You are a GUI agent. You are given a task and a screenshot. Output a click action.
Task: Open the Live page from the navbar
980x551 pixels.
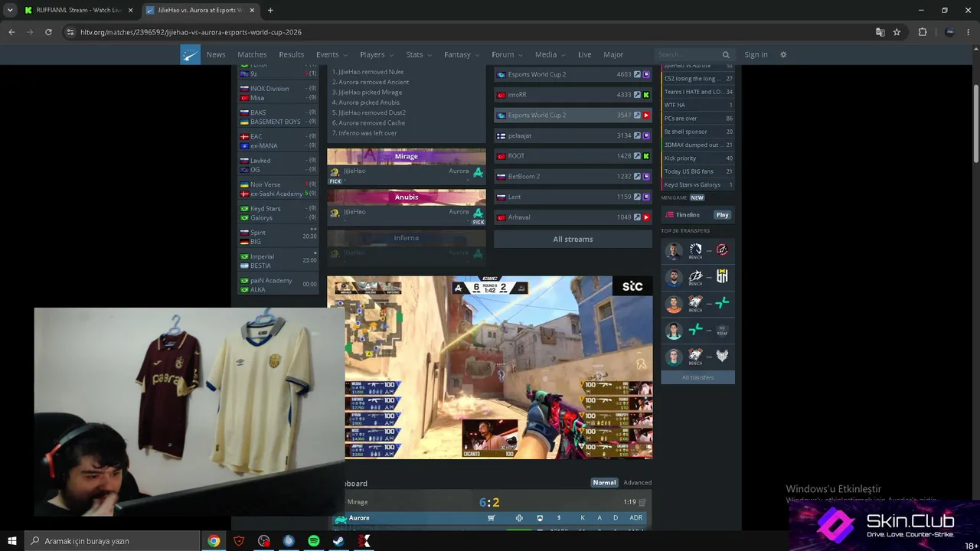[585, 55]
